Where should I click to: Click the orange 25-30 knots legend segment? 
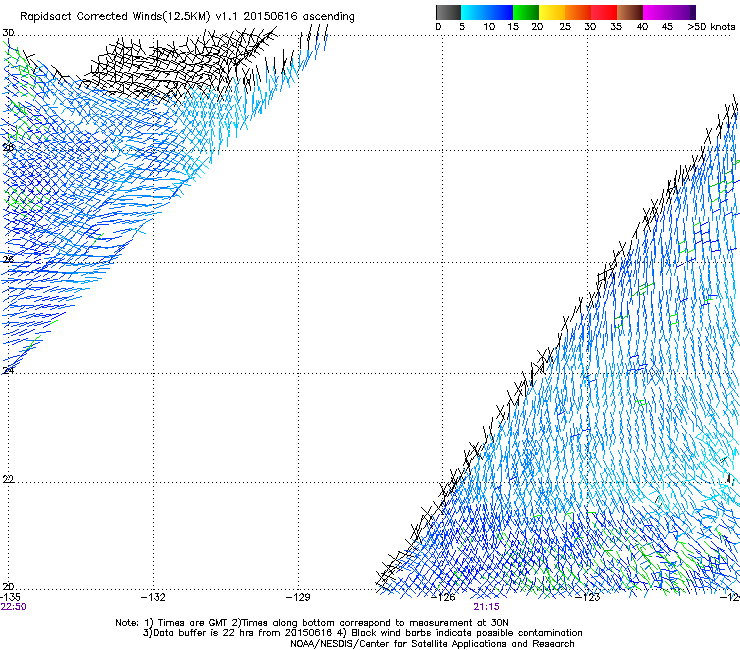pos(578,12)
